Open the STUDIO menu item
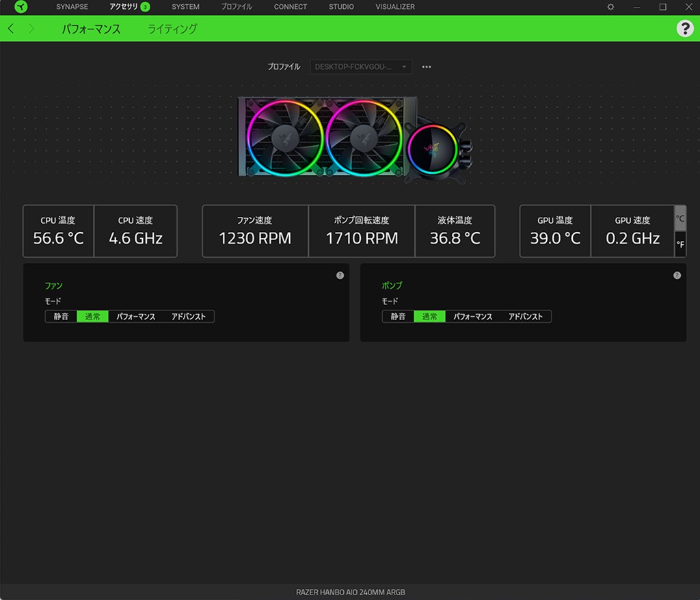 click(341, 7)
